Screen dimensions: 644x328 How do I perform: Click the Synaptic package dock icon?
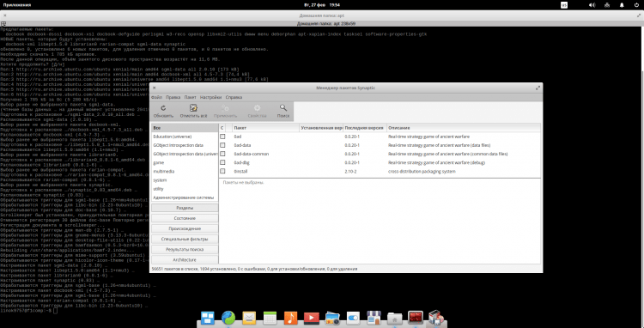pos(436,319)
